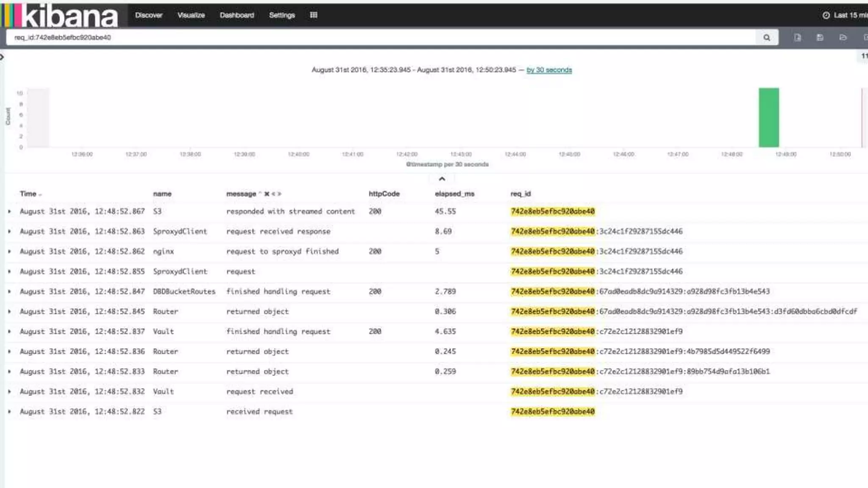
Task: Run search with magnifier icon
Action: tap(767, 38)
